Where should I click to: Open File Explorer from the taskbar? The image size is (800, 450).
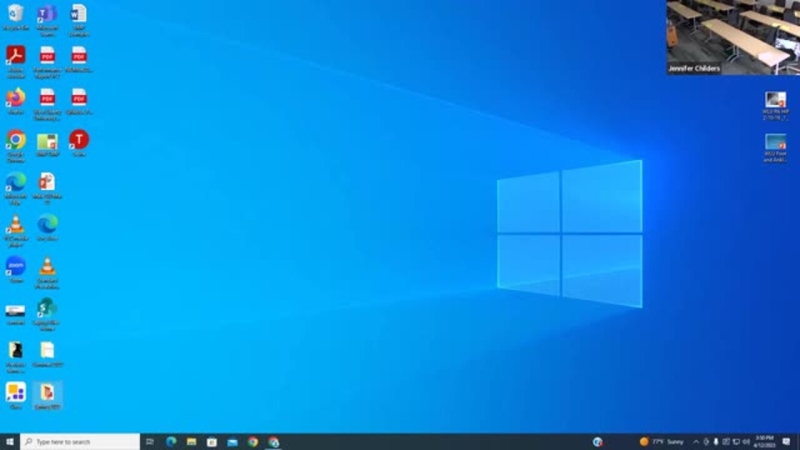(x=191, y=441)
